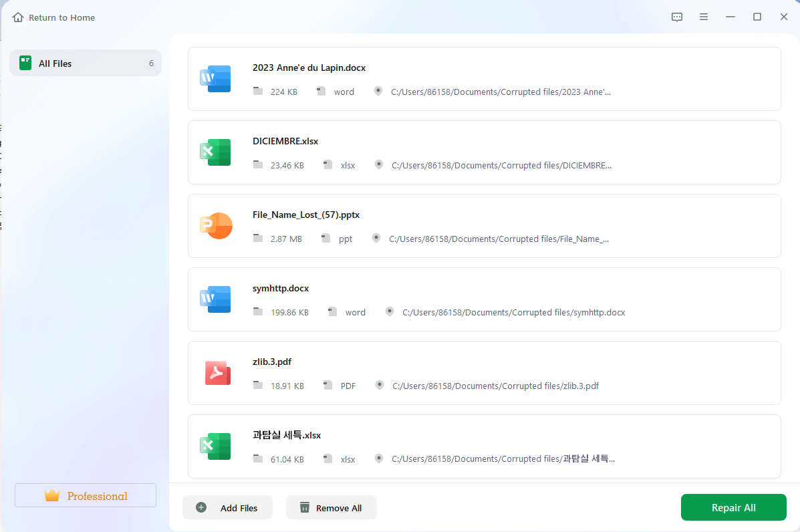Click the Excel icon for DICIEMBRE.xlsx
Image resolution: width=800 pixels, height=532 pixels.
pos(215,152)
